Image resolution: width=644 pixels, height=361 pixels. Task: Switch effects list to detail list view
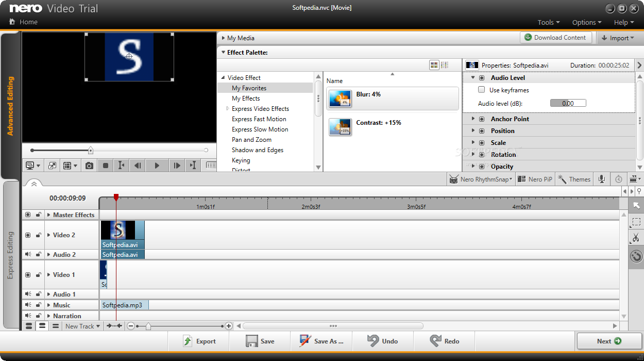pos(445,65)
